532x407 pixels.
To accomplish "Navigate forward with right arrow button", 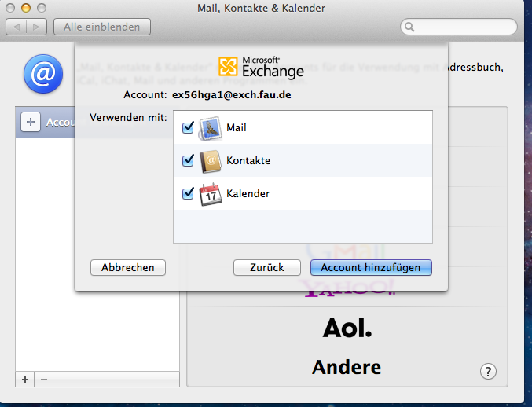I will coord(37,27).
